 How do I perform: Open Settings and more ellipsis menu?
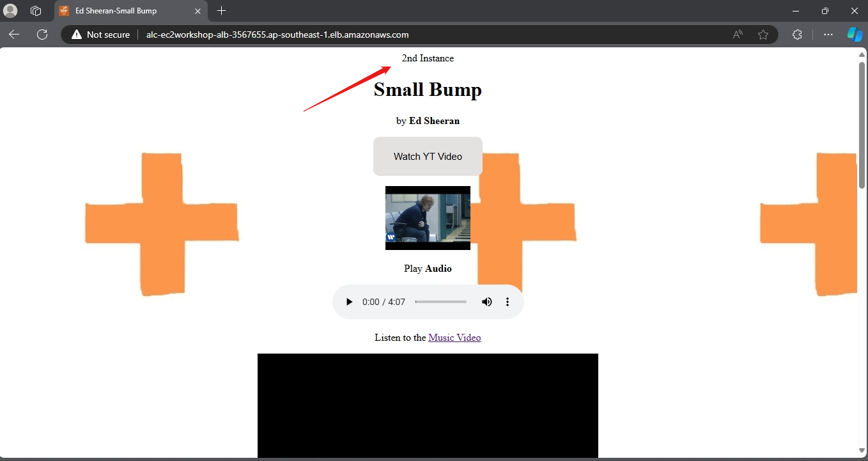[x=828, y=35]
